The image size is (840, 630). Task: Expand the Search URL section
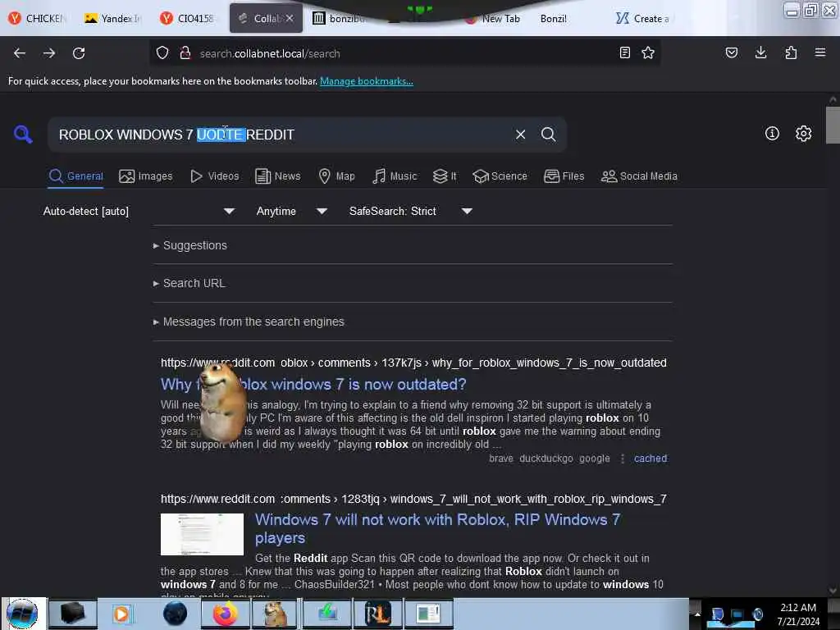(189, 283)
